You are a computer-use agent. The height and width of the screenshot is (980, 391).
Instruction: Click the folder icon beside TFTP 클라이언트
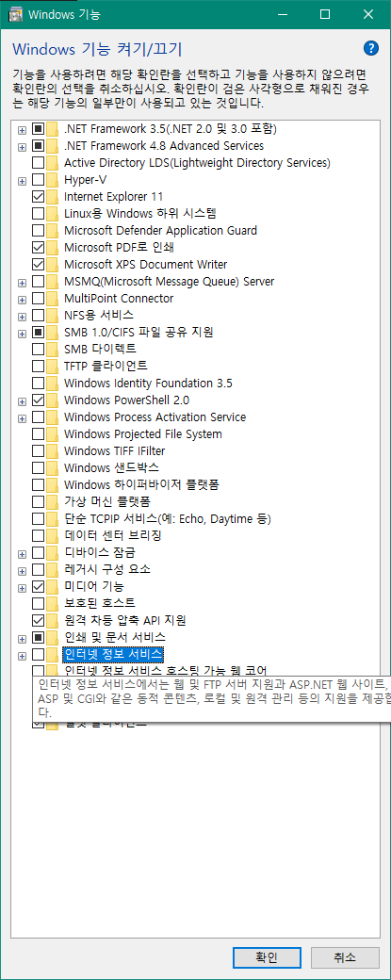53,366
